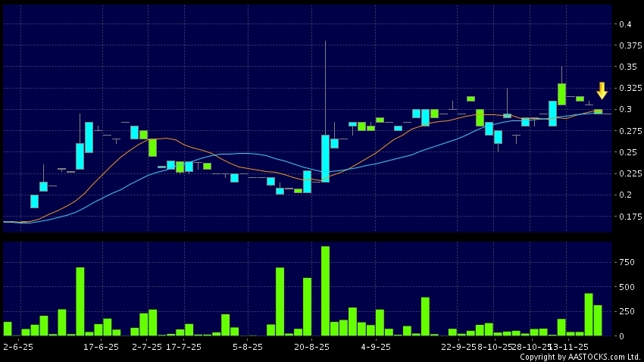644x362 pixels.
Task: Select the 17-6-25 date label
Action: pos(102,346)
